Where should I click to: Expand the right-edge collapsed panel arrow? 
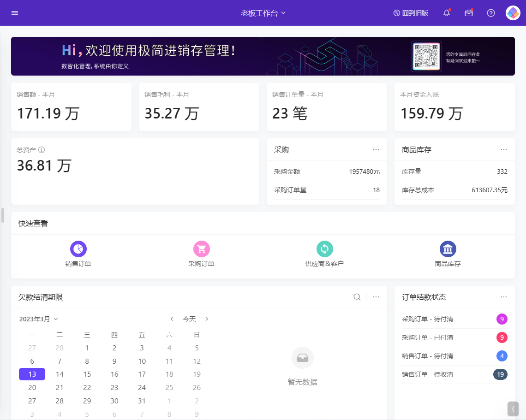(x=514, y=408)
